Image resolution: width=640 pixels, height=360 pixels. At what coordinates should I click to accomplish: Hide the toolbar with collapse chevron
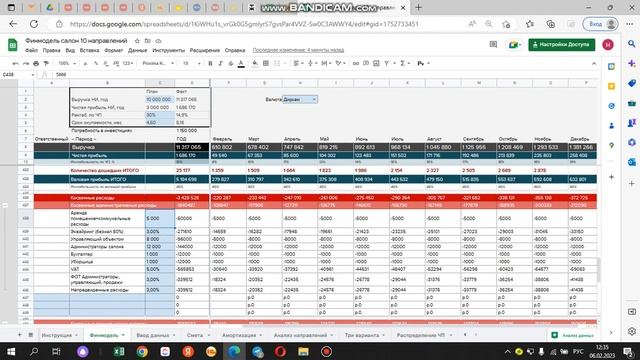(x=594, y=64)
